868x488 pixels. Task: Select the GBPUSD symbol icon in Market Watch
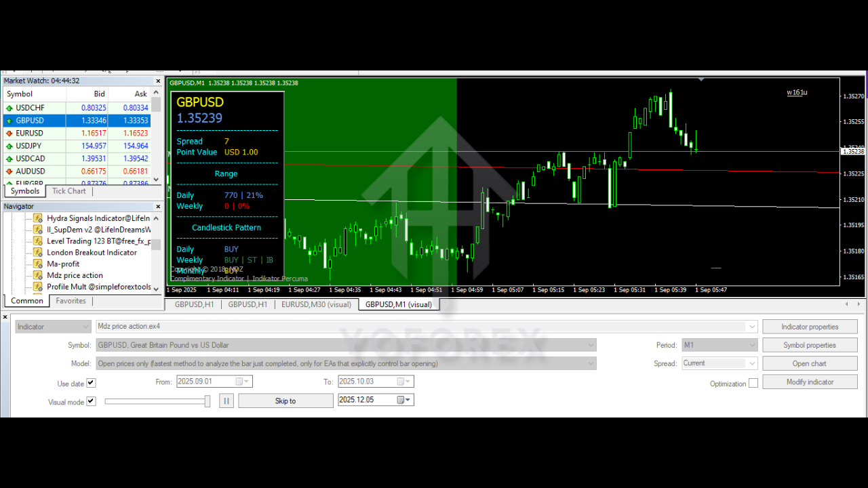(8, 120)
